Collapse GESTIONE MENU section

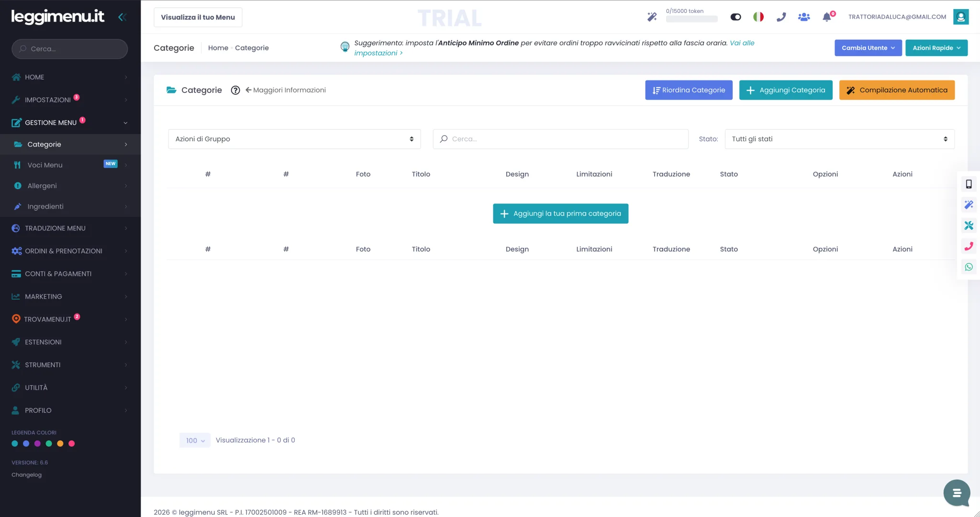tap(70, 123)
